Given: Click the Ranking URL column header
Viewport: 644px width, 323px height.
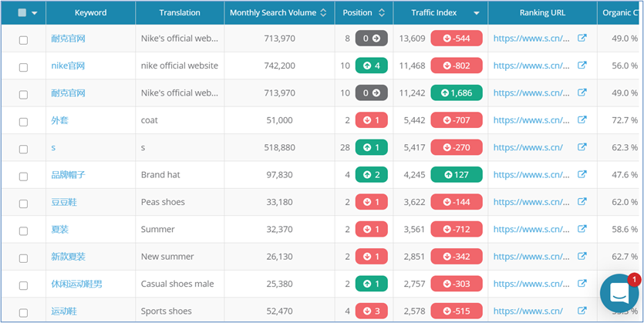Looking at the screenshot, I should (x=542, y=13).
